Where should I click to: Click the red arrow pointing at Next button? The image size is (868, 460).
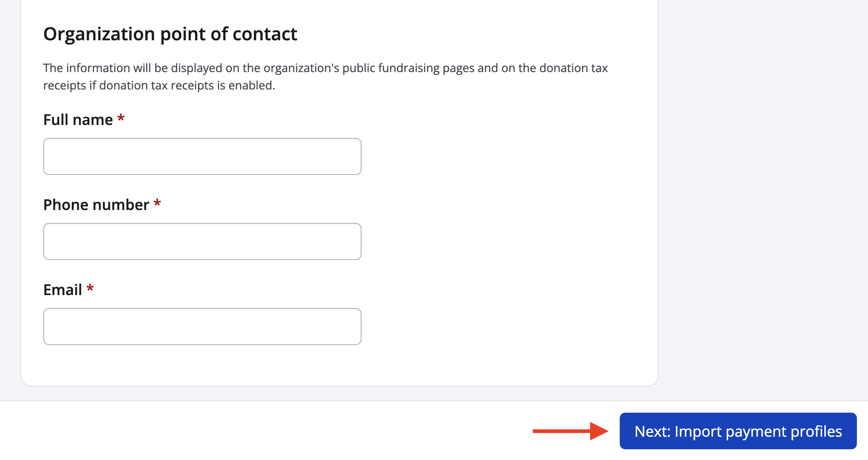tap(570, 431)
